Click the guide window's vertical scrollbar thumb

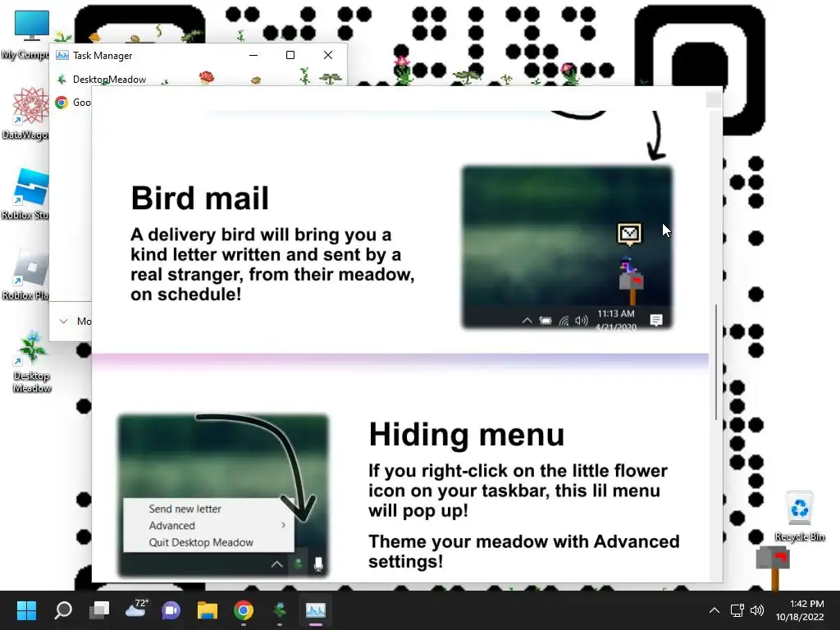[x=715, y=362]
